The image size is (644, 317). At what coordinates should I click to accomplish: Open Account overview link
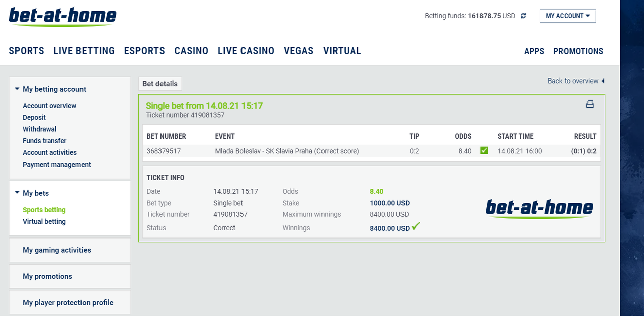point(50,106)
